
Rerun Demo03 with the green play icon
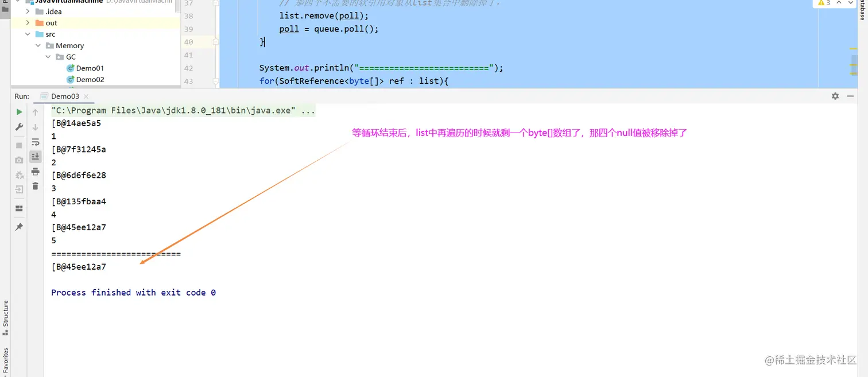tap(19, 112)
